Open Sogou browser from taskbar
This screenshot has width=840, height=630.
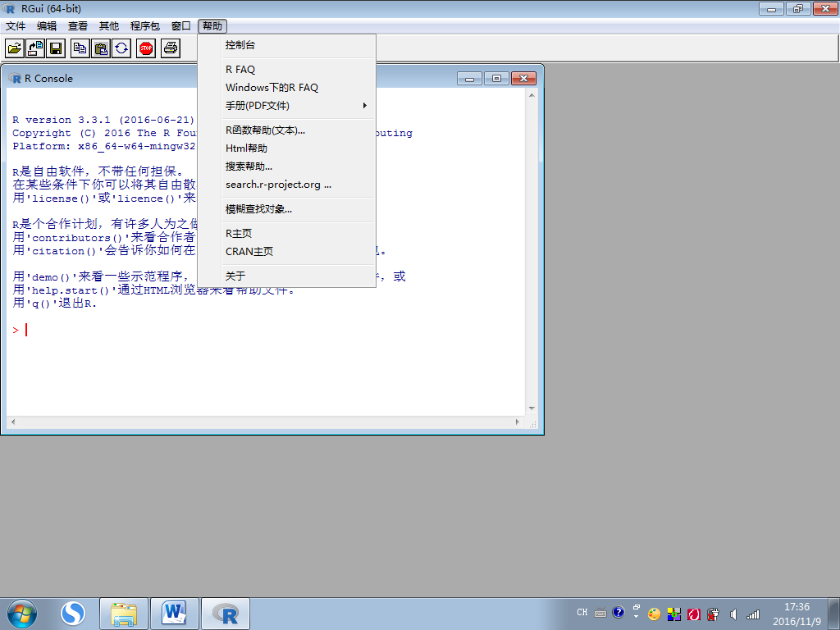tap(73, 614)
